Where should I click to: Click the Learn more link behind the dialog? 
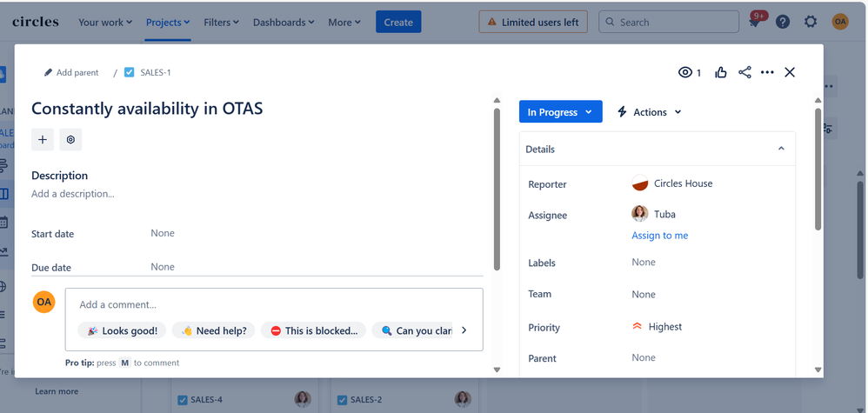pyautogui.click(x=57, y=391)
